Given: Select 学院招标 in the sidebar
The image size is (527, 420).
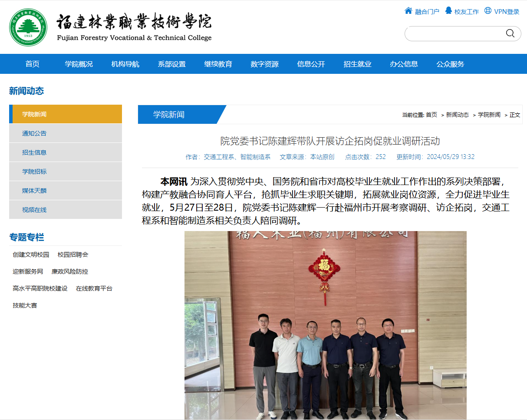Looking at the screenshot, I should (66, 172).
